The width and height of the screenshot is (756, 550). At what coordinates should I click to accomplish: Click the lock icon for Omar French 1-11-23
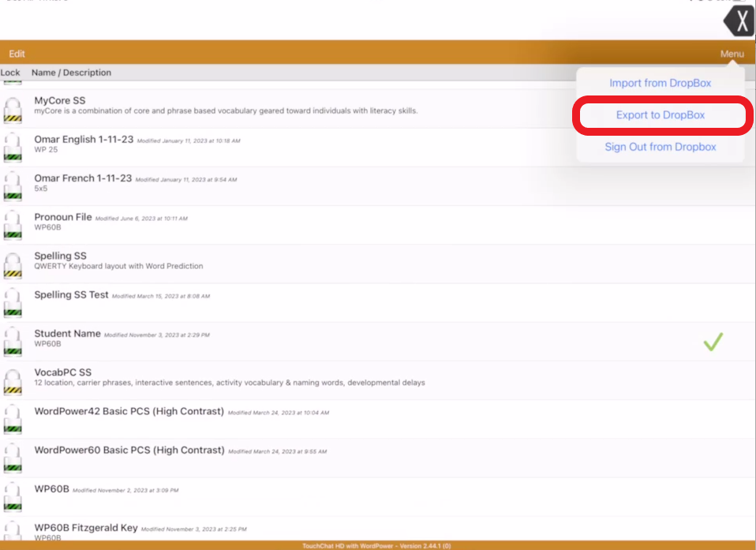13,188
